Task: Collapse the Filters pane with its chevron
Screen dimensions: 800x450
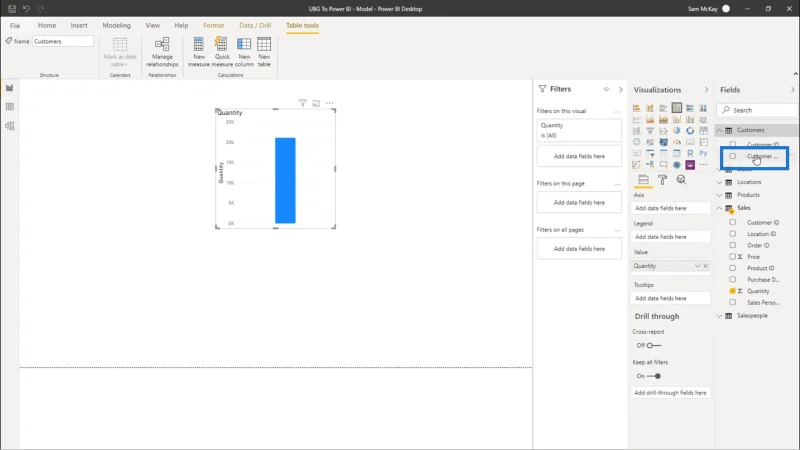Action: coord(620,89)
